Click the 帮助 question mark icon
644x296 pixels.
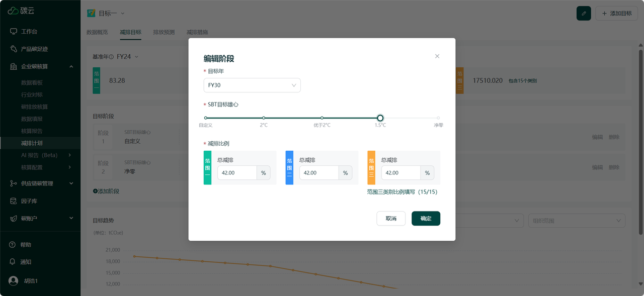pyautogui.click(x=13, y=245)
